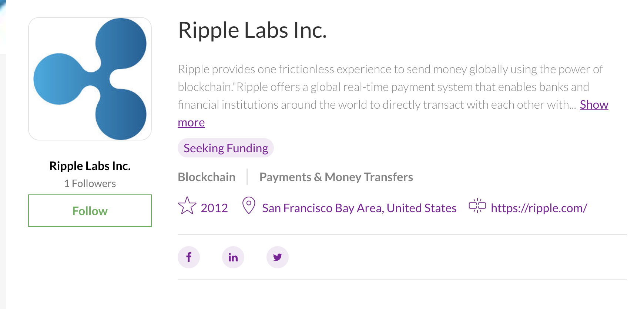Open San Francisco Bay Area location link
The height and width of the screenshot is (309, 644).
359,208
